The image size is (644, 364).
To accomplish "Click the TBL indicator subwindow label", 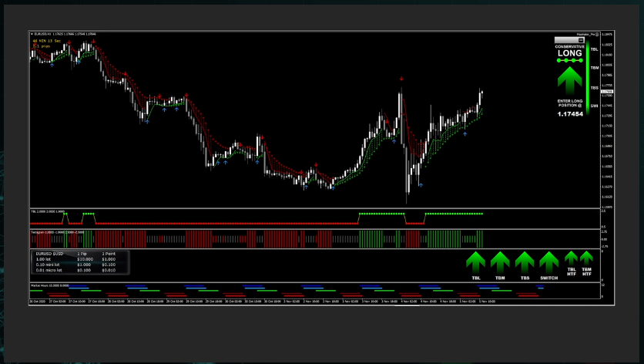I will tap(46, 211).
